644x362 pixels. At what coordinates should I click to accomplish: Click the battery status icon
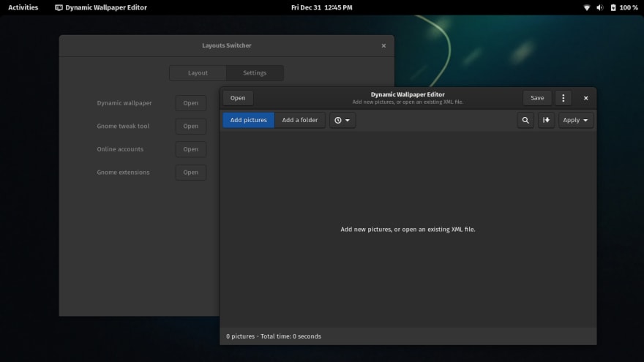613,7
